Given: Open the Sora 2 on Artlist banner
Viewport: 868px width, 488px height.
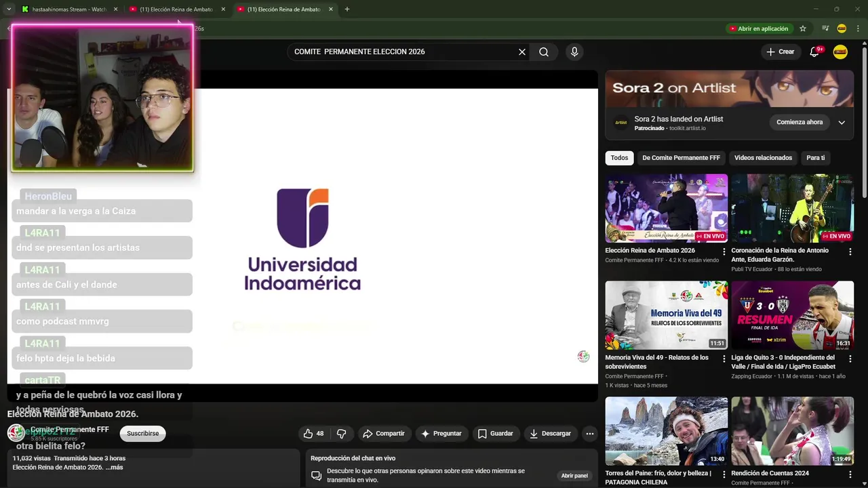Looking at the screenshot, I should coord(730,88).
